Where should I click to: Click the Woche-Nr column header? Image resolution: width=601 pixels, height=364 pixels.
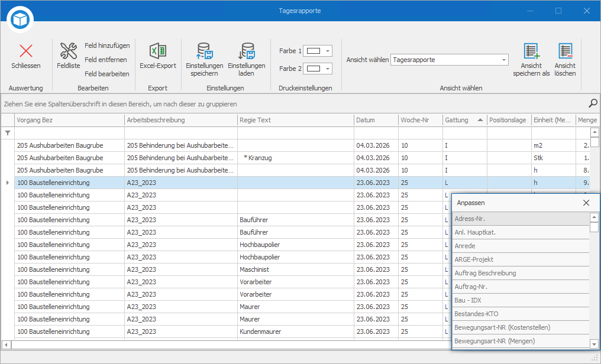(x=421, y=120)
